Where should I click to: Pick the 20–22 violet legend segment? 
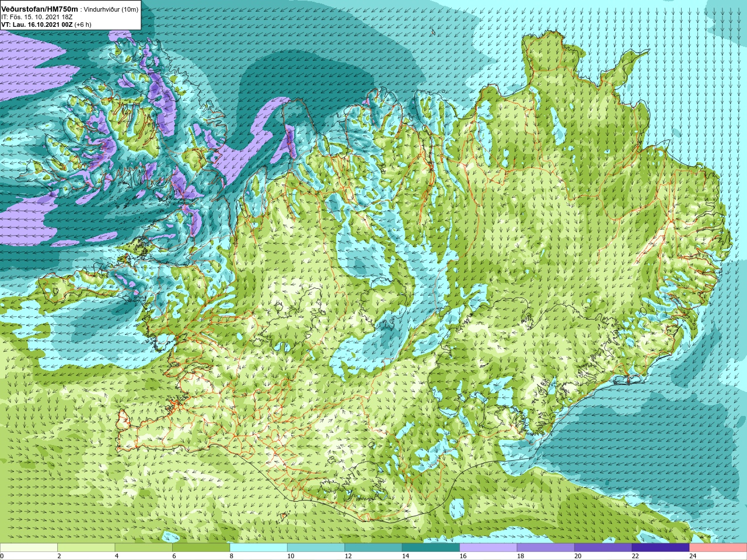click(x=603, y=547)
